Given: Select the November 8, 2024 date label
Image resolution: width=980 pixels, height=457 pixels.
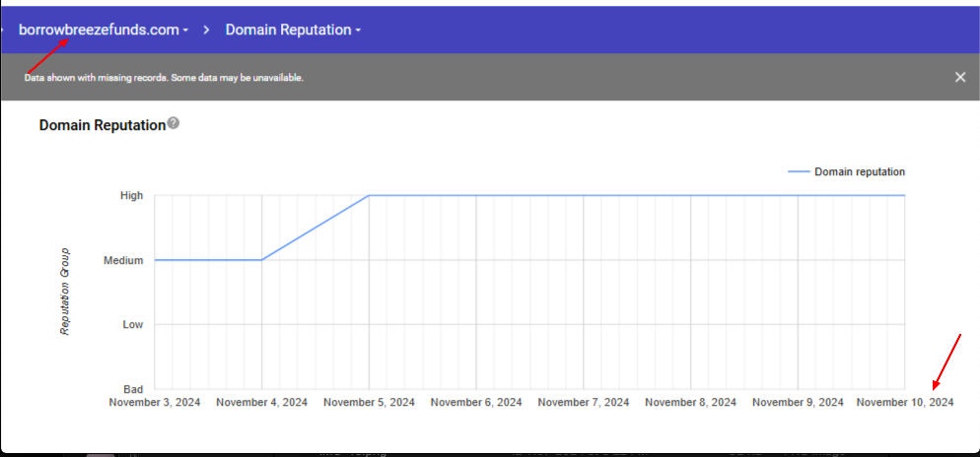Looking at the screenshot, I should [x=690, y=402].
